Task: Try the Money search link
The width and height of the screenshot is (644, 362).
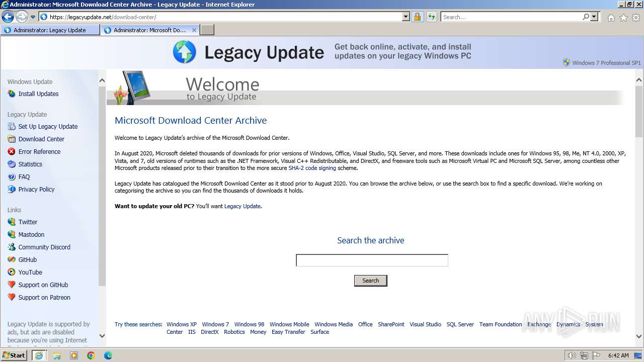Action: [258, 332]
